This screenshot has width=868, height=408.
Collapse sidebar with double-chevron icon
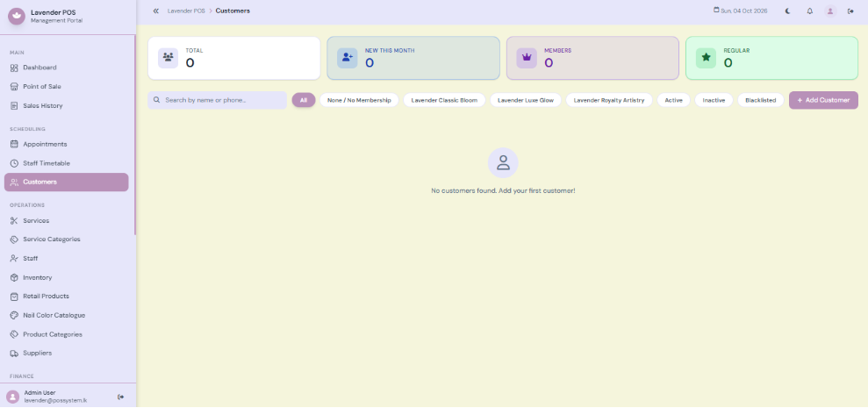[x=156, y=11]
